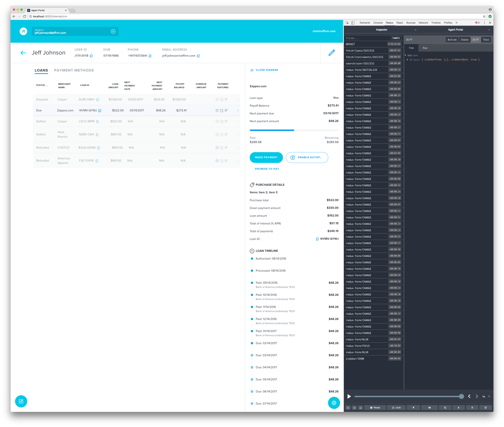Switch monitor to State view

point(465,40)
